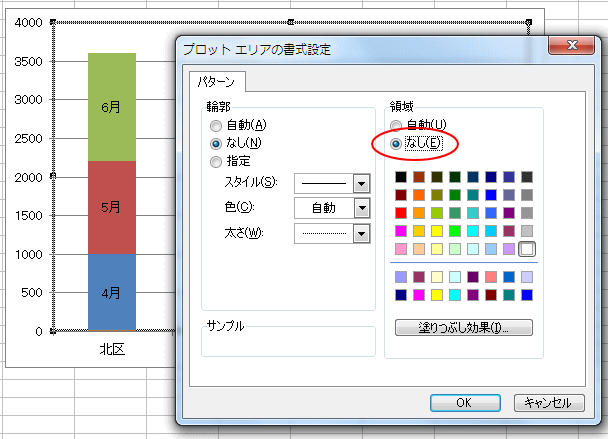Pick the magenta swatch starting the fourth row
The height and width of the screenshot is (439, 608).
click(401, 231)
